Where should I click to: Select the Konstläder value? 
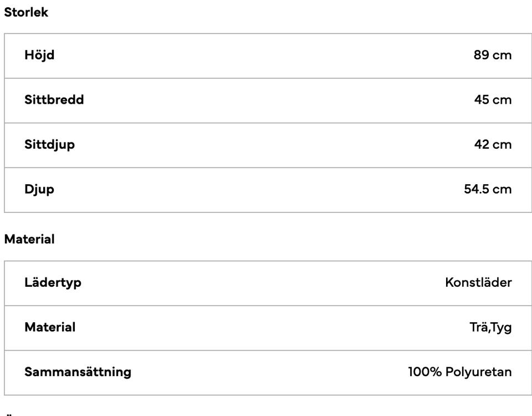pyautogui.click(x=478, y=283)
